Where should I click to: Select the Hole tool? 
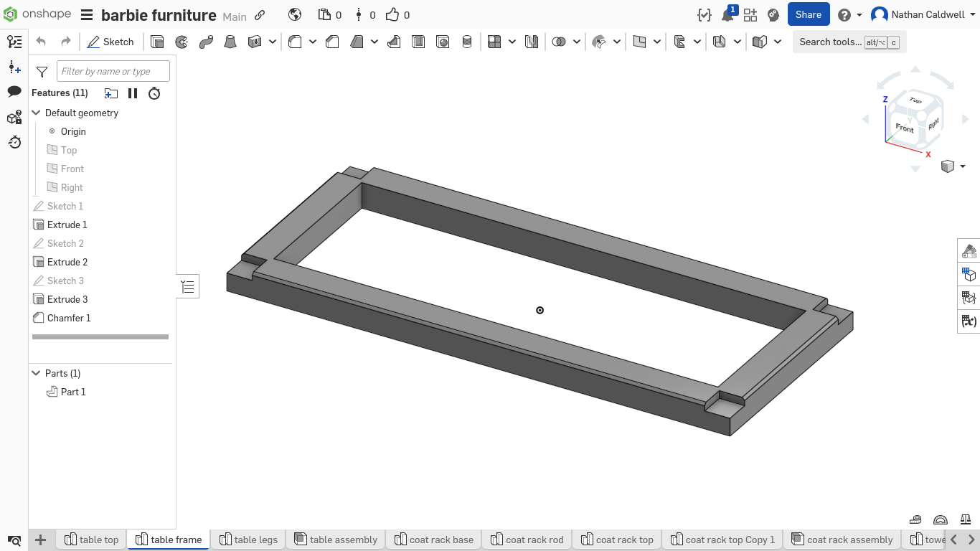click(443, 42)
